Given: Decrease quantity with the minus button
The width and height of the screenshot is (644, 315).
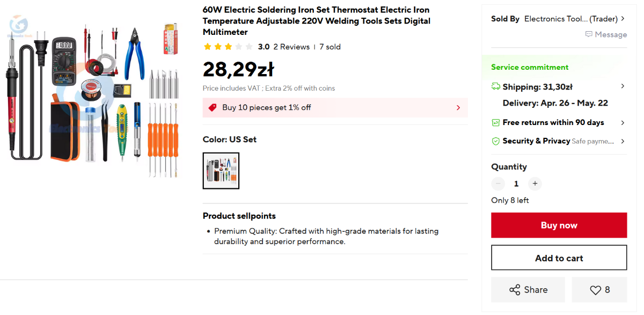Looking at the screenshot, I should click(498, 184).
